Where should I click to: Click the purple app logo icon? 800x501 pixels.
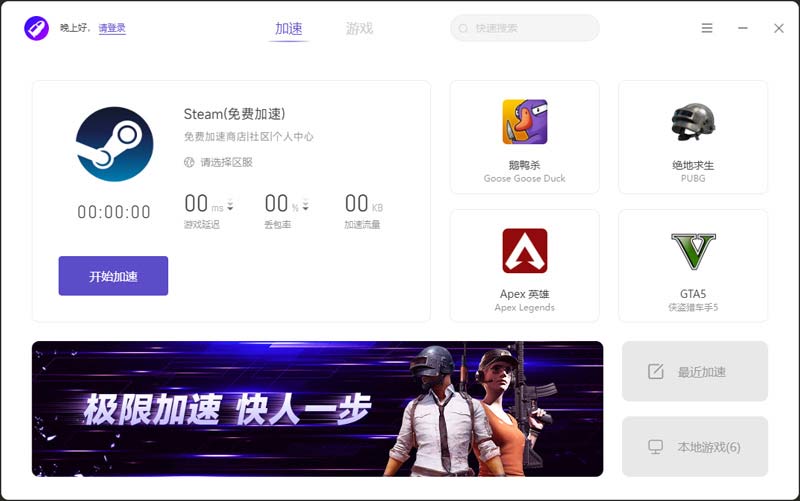pos(36,28)
